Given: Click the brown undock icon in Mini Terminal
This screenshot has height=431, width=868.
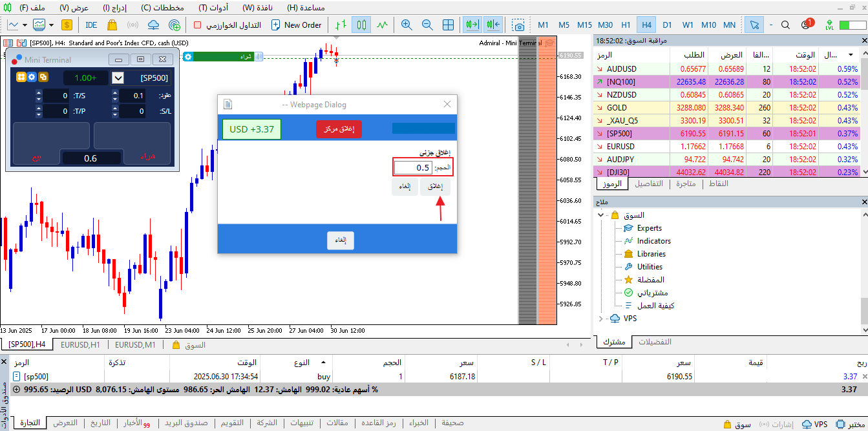Looking at the screenshot, I should pyautogui.click(x=43, y=77).
